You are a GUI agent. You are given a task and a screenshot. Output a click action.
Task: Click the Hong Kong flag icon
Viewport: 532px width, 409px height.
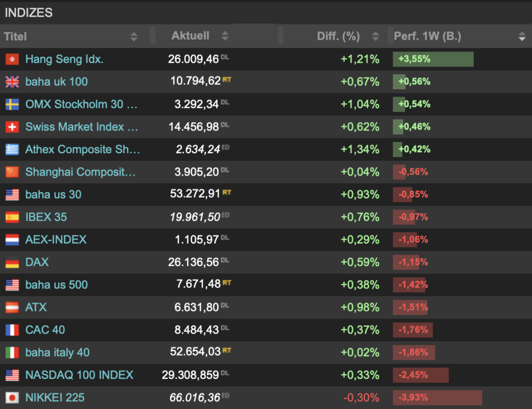click(12, 59)
